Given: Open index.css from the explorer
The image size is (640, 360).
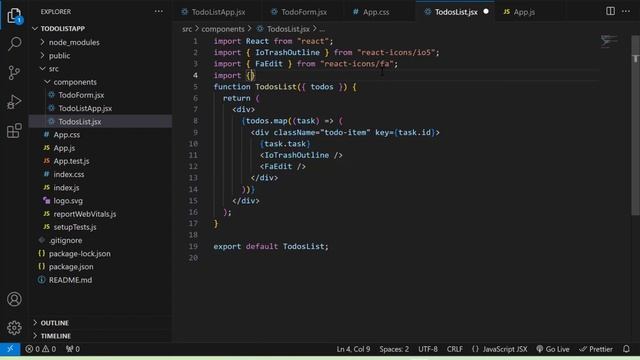Looking at the screenshot, I should 100,174.
